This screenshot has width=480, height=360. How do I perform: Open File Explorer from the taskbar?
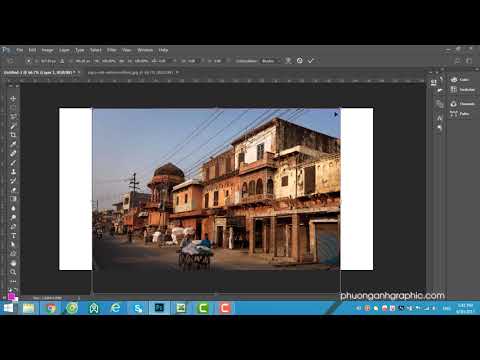pyautogui.click(x=29, y=308)
